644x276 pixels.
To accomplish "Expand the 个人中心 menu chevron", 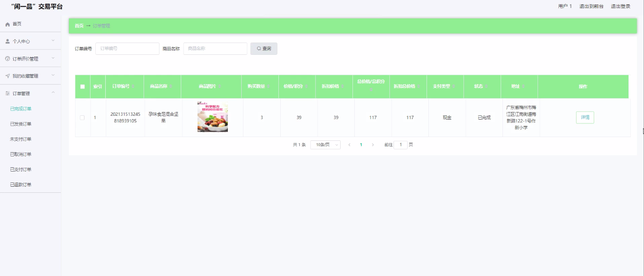I will (53, 41).
